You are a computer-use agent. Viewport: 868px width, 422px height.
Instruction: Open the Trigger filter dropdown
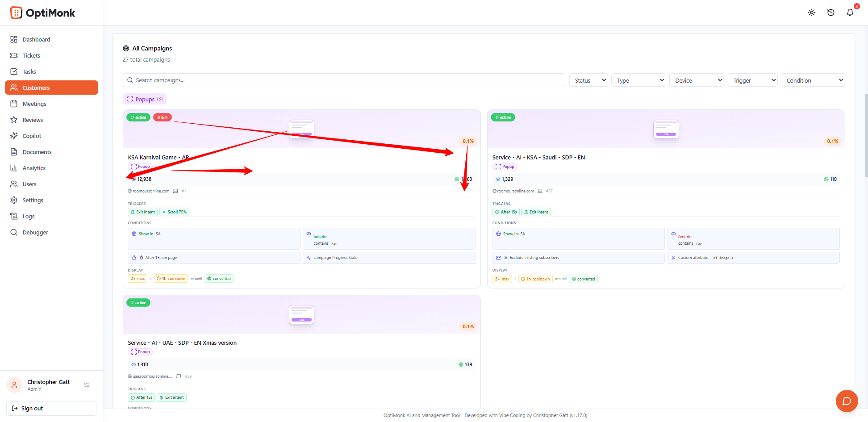(x=753, y=80)
